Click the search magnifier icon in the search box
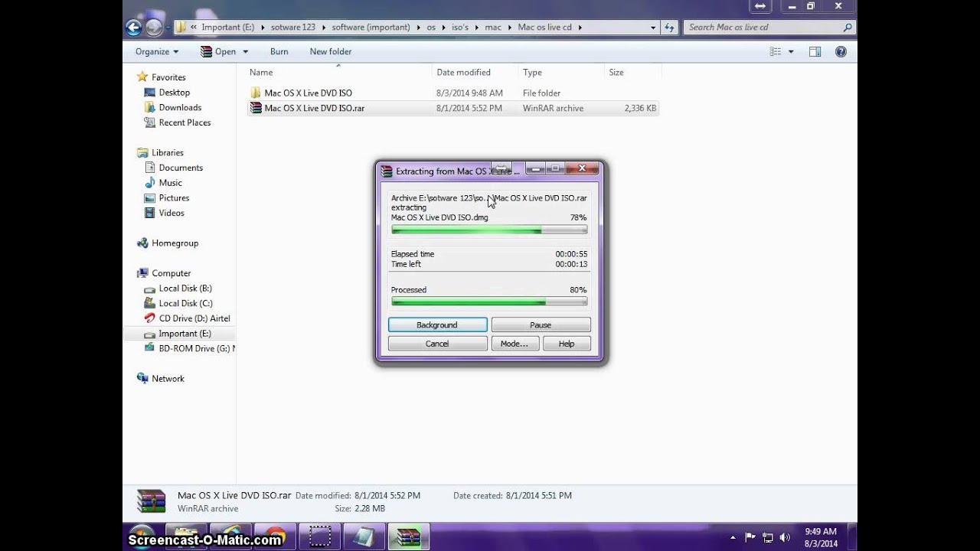The height and width of the screenshot is (551, 980). [x=847, y=27]
